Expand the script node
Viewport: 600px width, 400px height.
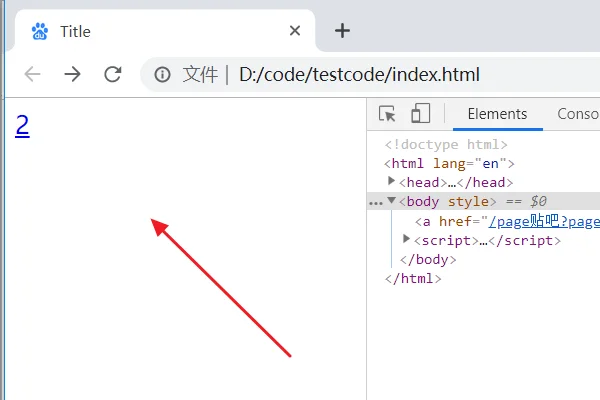[406, 239]
